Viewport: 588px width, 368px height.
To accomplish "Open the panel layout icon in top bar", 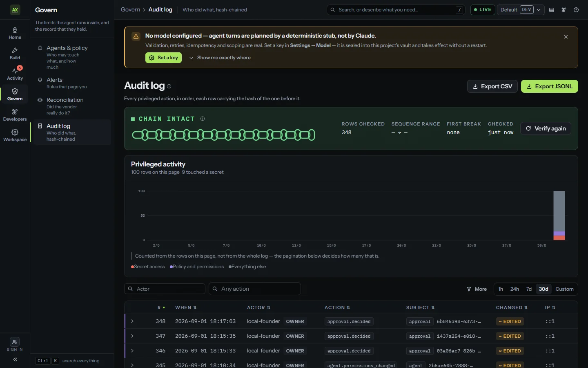I will click(x=552, y=10).
